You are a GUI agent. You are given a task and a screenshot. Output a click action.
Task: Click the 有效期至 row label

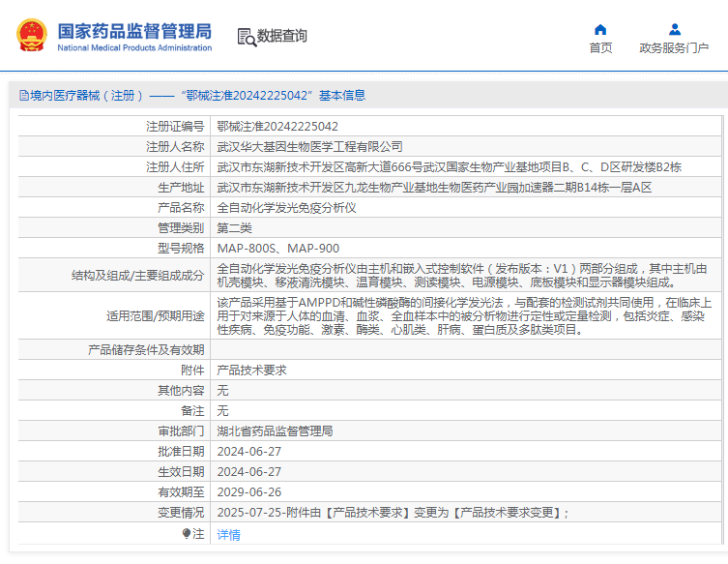(181, 492)
